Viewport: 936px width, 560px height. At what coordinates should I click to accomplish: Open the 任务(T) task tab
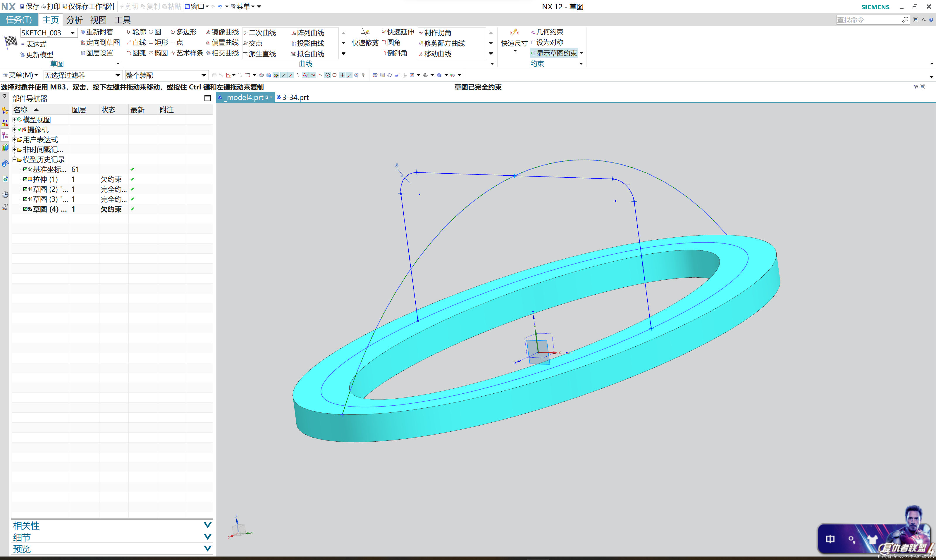(x=19, y=20)
